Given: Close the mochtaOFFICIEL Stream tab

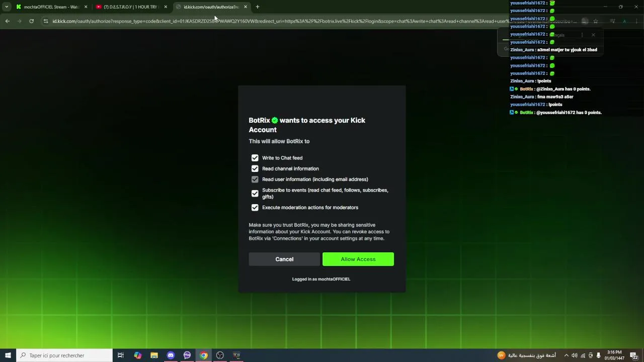Looking at the screenshot, I should tap(86, 7).
